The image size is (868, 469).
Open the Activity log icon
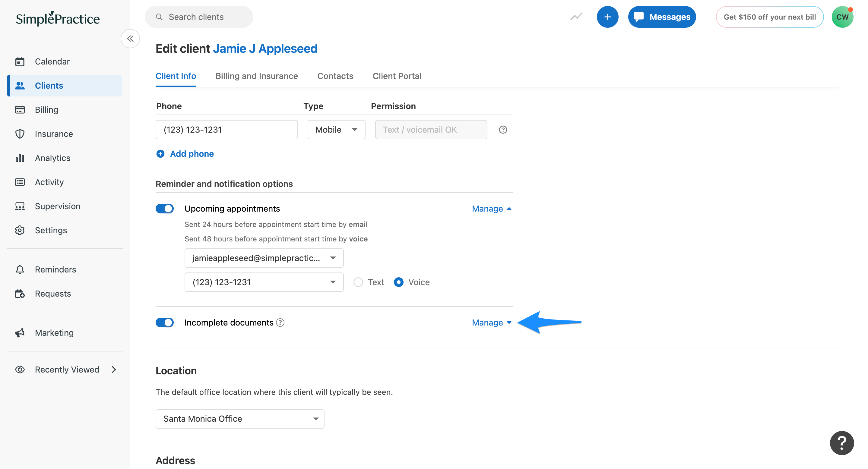click(x=20, y=182)
